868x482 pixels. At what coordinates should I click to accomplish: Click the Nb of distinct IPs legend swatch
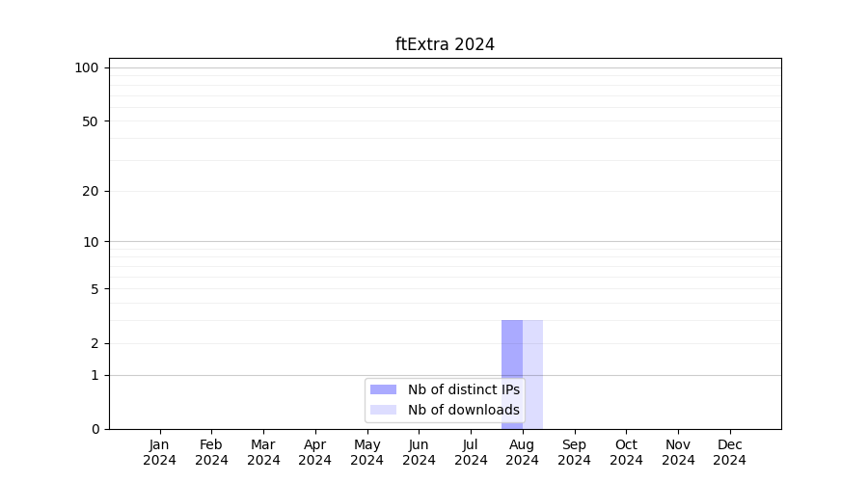coord(383,389)
